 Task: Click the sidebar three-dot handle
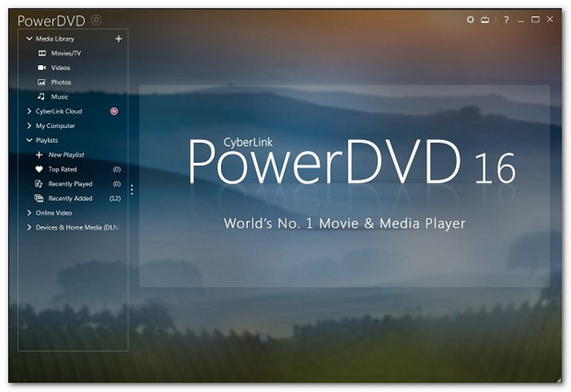pos(132,190)
